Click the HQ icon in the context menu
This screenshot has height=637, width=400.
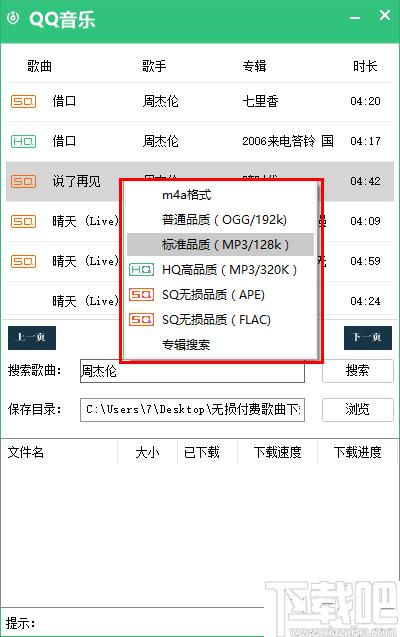[141, 270]
